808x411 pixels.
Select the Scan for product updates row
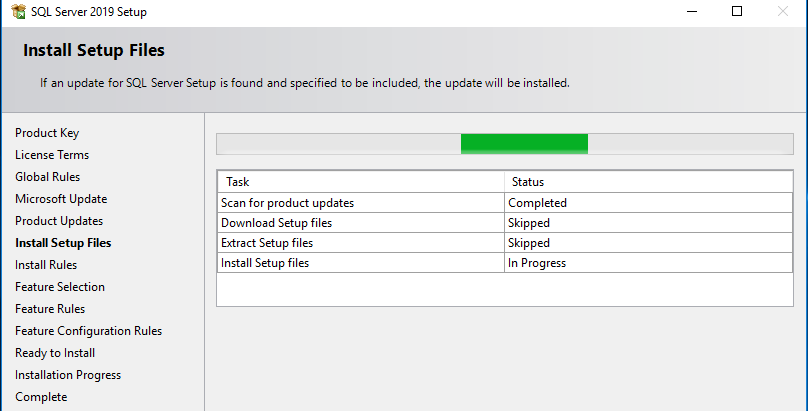point(287,203)
